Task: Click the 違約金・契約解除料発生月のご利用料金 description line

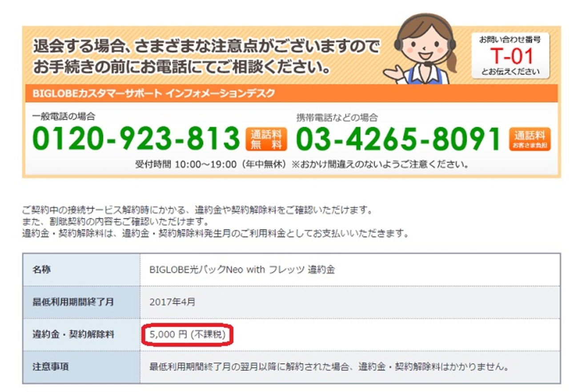Action: pos(216,233)
